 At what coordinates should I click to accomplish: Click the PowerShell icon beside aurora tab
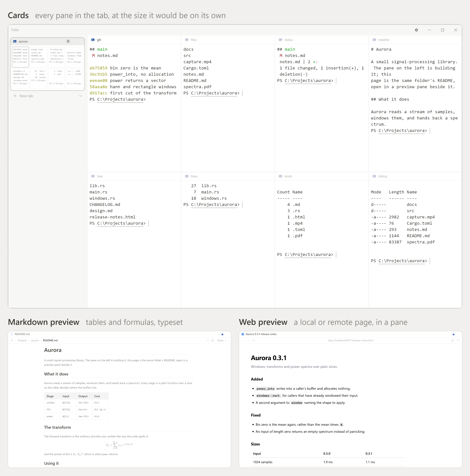[15, 41]
